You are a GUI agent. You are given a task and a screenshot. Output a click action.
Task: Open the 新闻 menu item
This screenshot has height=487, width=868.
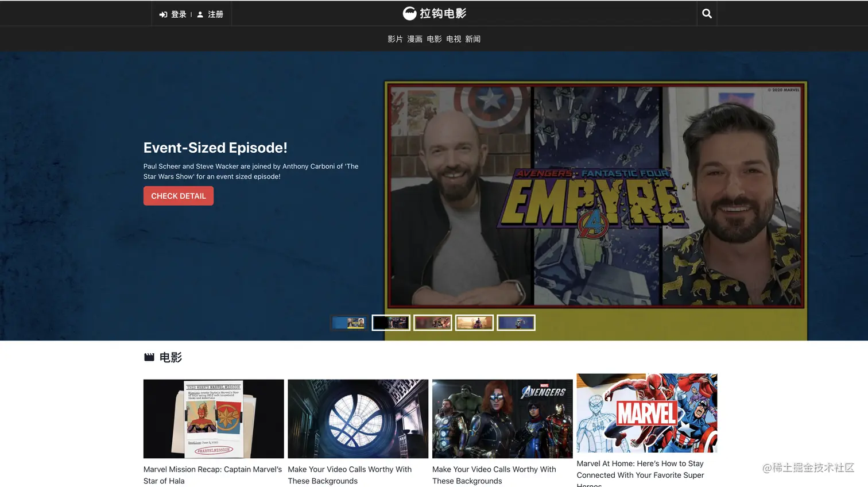(473, 39)
